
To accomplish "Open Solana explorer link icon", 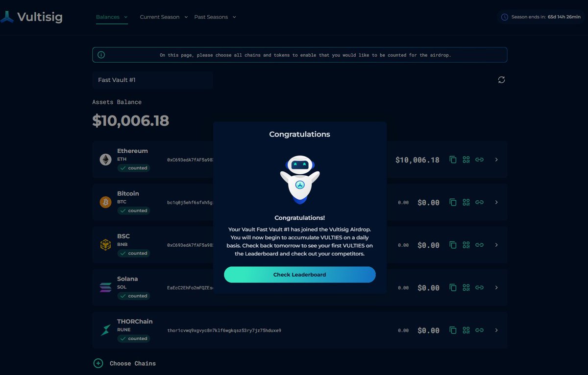I will 480,287.
